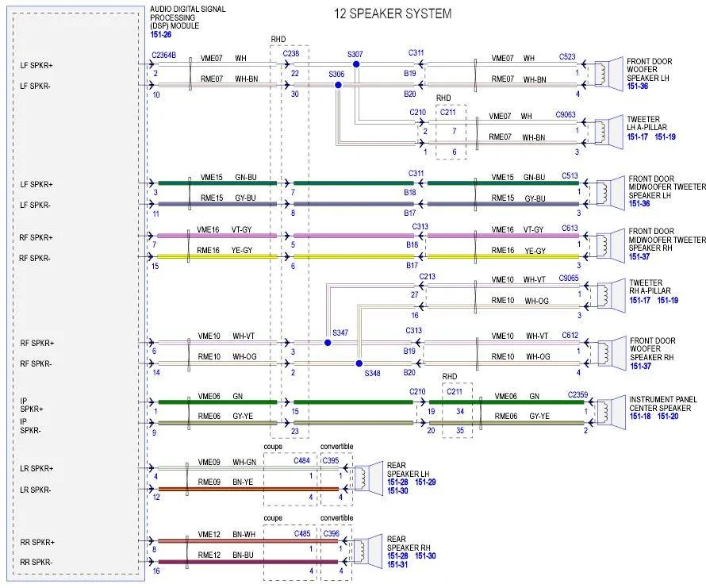Open 151-17 link under Tweeter RH A-Pillar

pyautogui.click(x=640, y=300)
